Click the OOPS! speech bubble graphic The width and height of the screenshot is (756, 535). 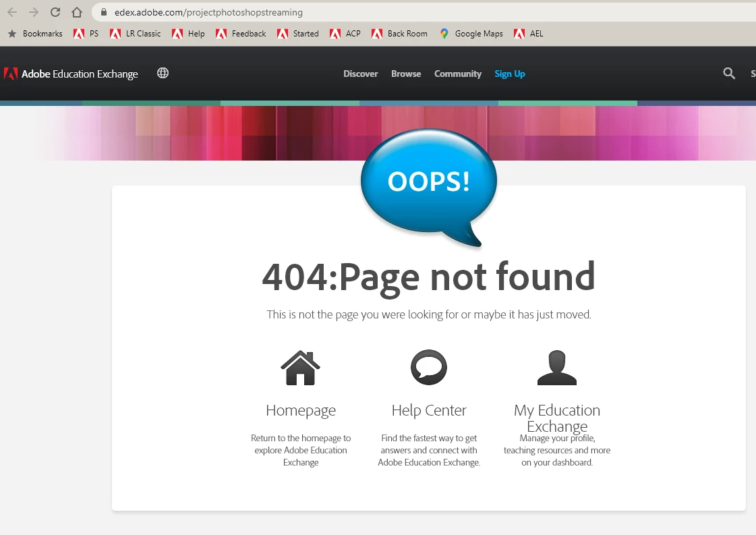429,188
